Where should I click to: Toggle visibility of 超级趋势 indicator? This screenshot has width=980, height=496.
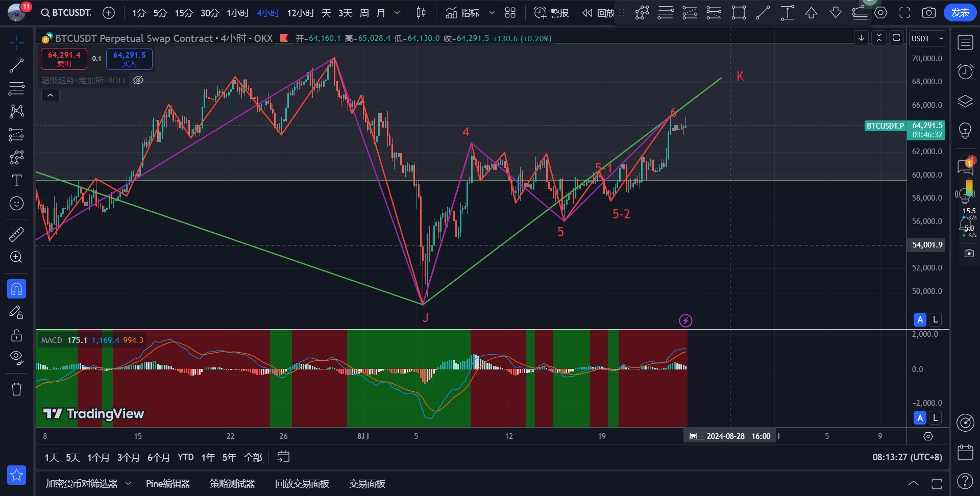138,80
